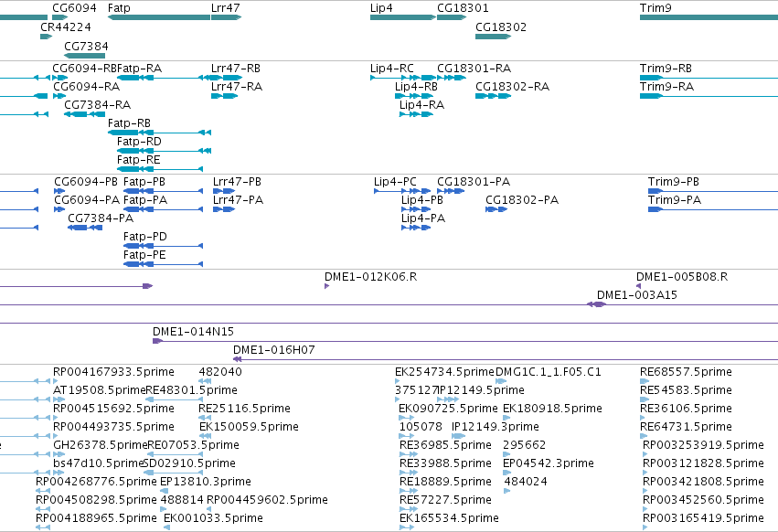Select EST EK001033.5prime
Image resolution: width=778 pixels, height=532 pixels.
(x=213, y=518)
